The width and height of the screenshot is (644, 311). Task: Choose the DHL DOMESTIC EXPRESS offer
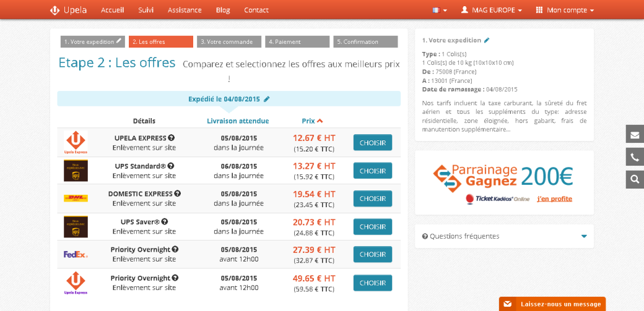[373, 198]
